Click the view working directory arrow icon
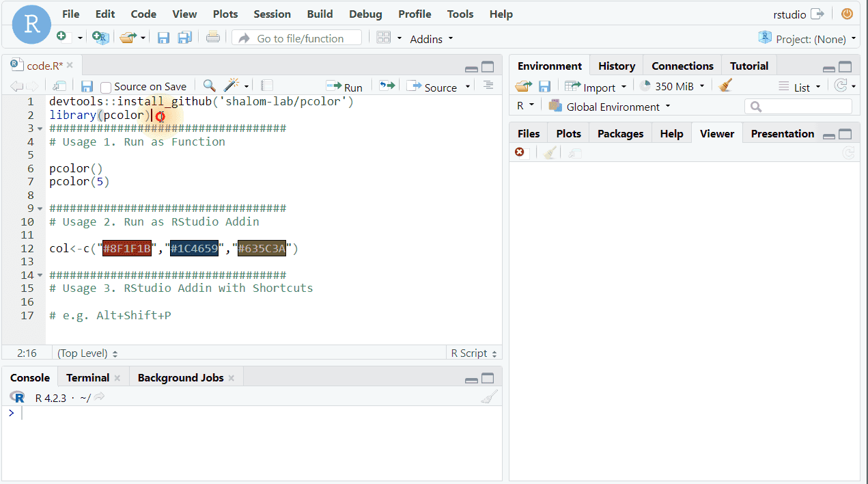Viewport: 868px width, 484px height. point(99,397)
